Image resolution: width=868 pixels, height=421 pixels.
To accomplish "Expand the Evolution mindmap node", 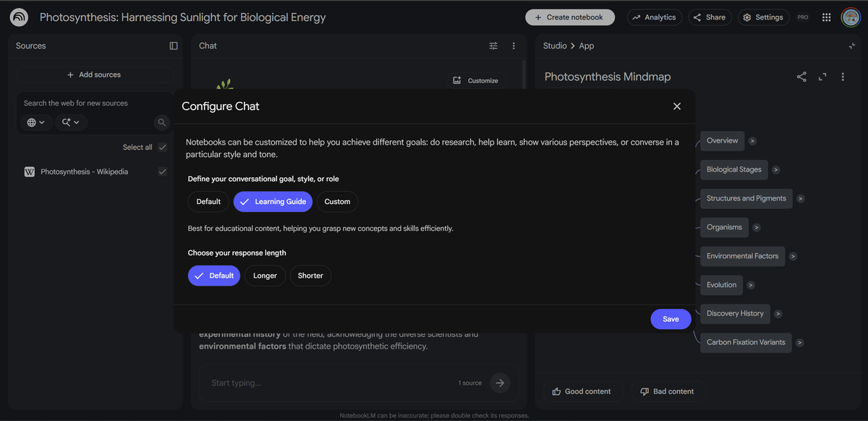I will point(751,285).
